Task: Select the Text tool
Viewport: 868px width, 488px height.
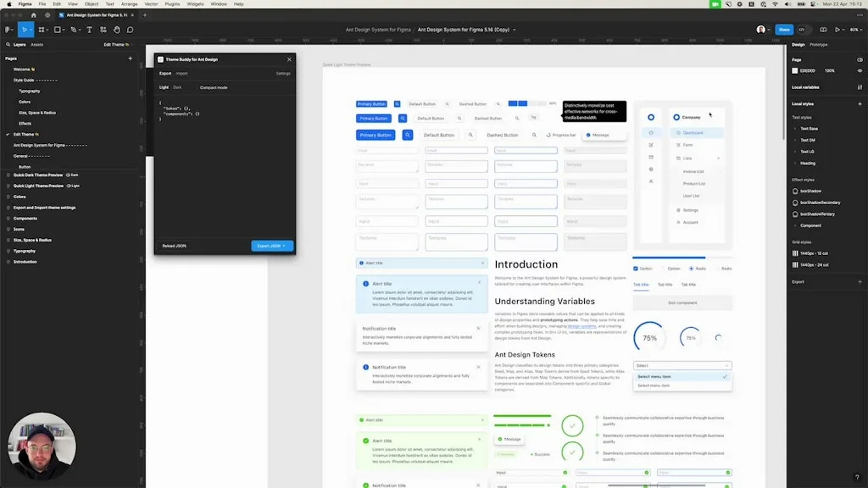Action: (89, 30)
